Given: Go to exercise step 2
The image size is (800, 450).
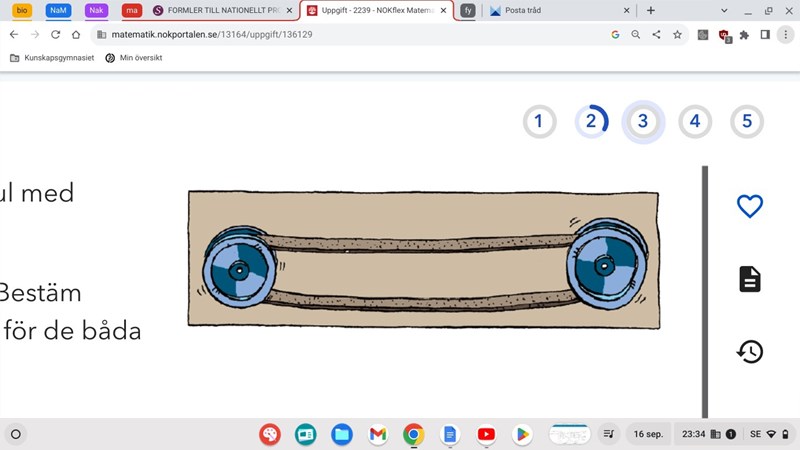Looking at the screenshot, I should coord(591,122).
